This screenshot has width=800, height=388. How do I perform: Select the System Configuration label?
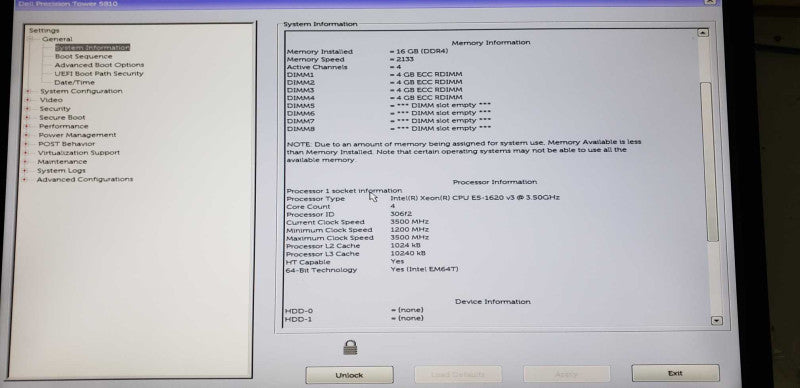pyautogui.click(x=81, y=91)
